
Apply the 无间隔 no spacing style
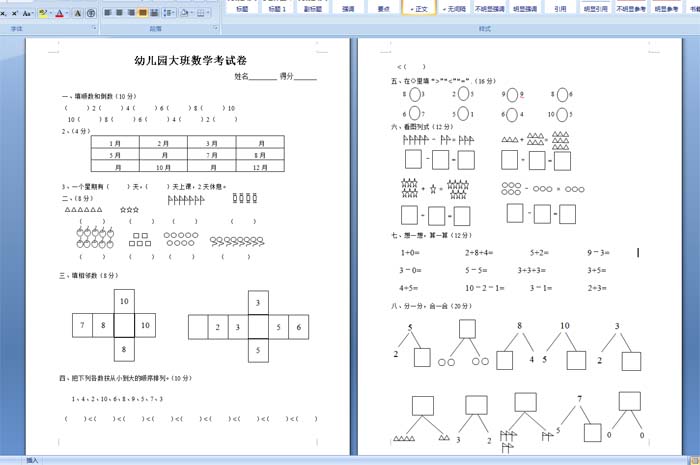tap(454, 8)
